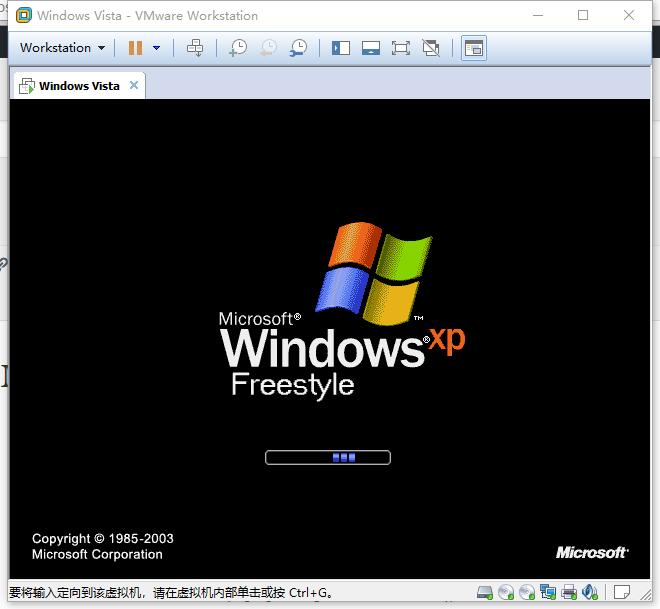Click the Copyright 1985-2003 text

tap(103, 539)
